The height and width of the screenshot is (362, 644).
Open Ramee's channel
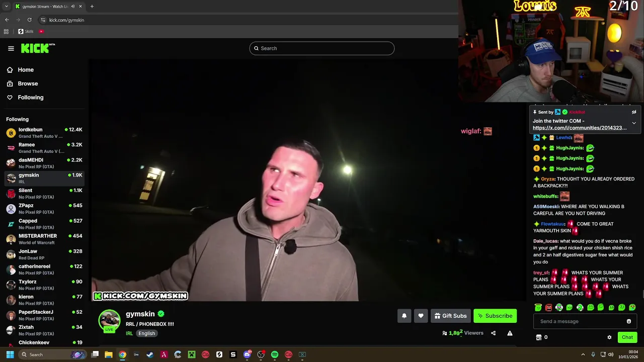44,148
